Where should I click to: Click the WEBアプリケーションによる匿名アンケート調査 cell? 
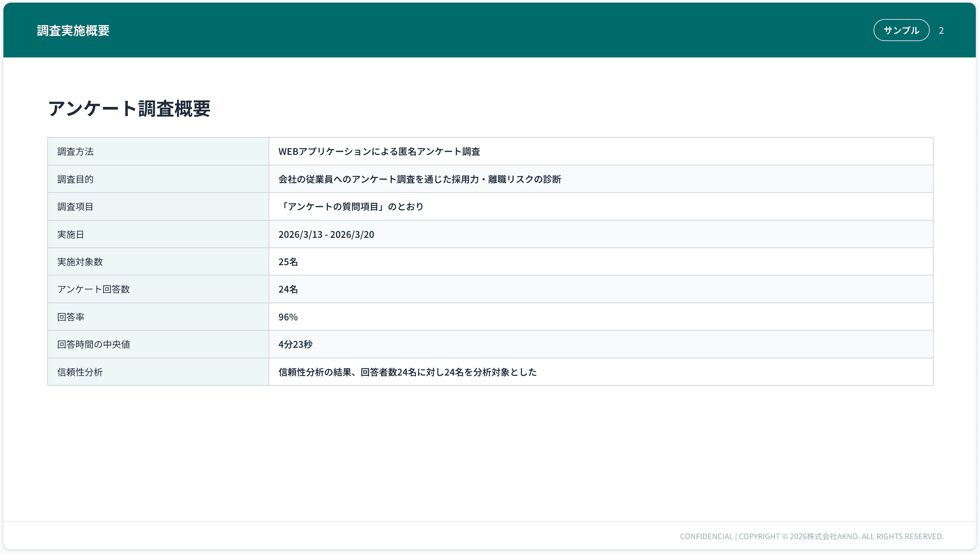[379, 151]
